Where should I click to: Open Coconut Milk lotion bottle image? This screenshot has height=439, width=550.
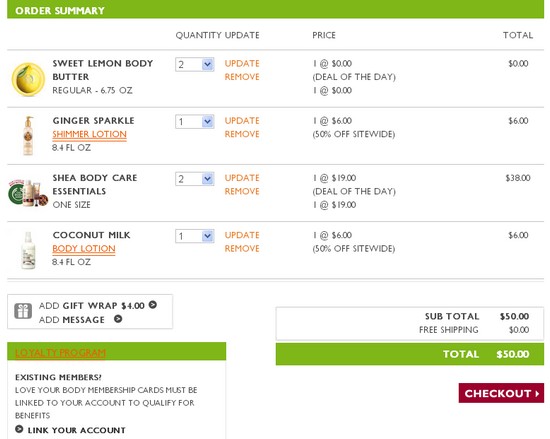coord(28,250)
